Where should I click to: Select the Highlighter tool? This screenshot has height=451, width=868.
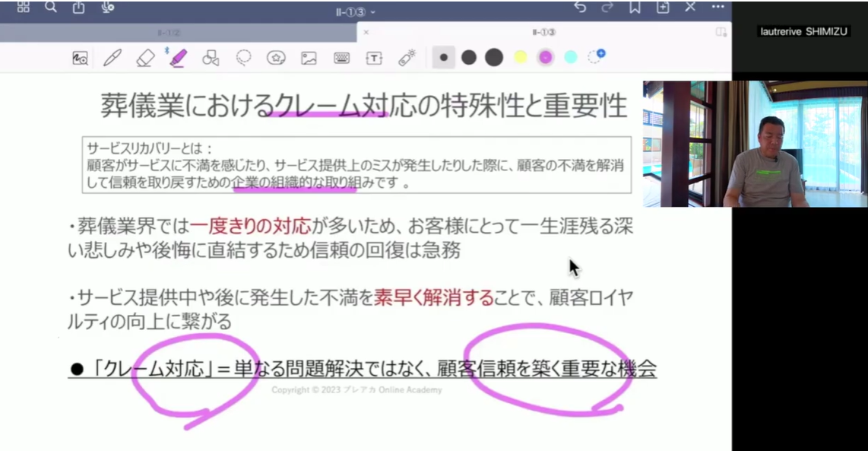pyautogui.click(x=178, y=58)
